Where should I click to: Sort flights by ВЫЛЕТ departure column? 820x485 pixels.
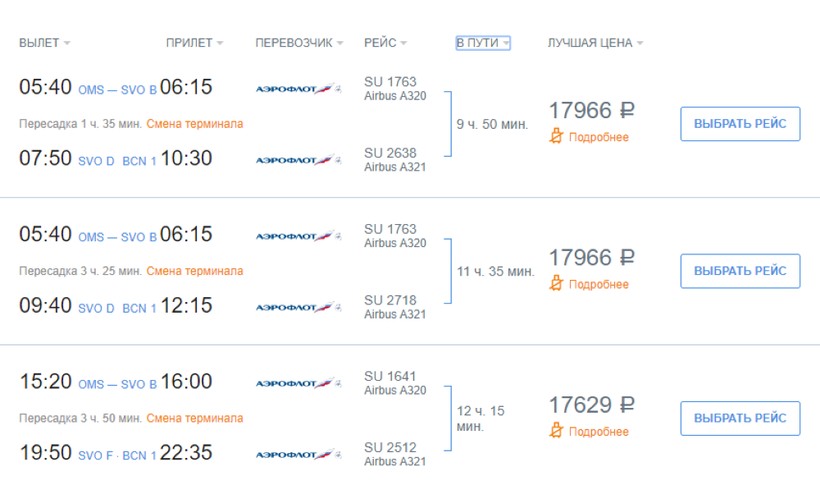tap(45, 43)
